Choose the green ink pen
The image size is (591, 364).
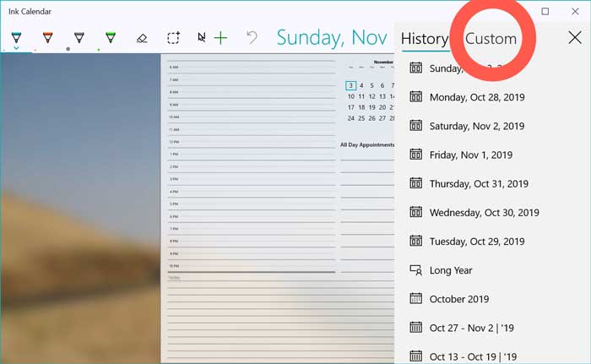click(111, 36)
